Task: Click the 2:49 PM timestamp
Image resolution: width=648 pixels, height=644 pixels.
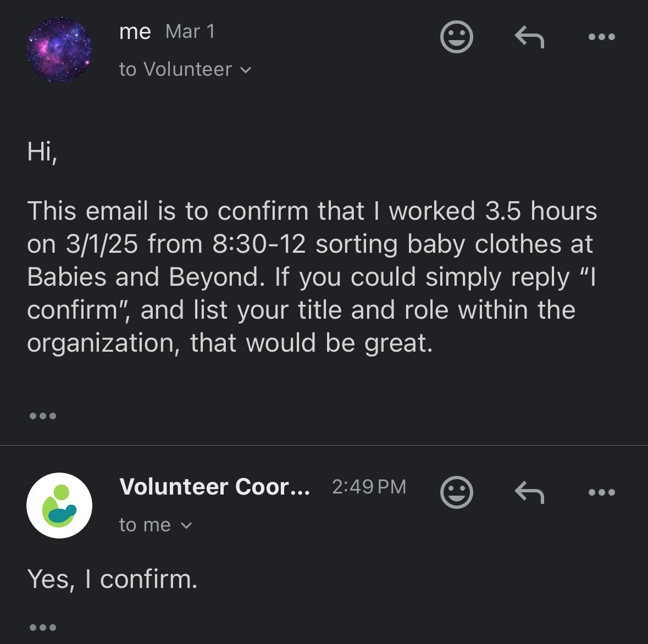Action: click(x=369, y=487)
